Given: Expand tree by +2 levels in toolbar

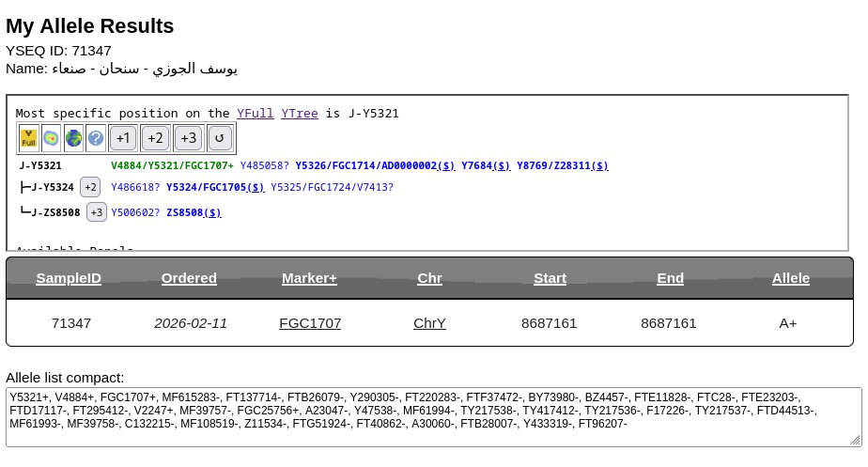Looking at the screenshot, I should [x=156, y=138].
